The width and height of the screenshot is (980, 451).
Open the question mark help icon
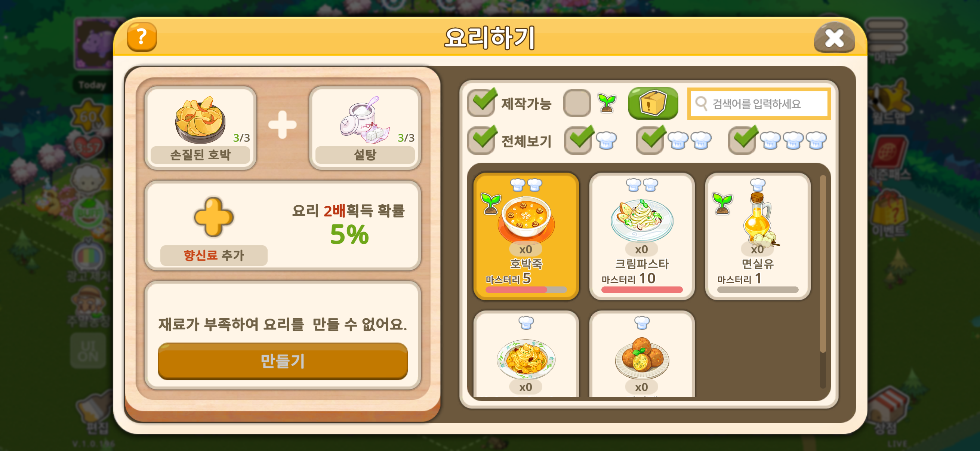tap(142, 37)
